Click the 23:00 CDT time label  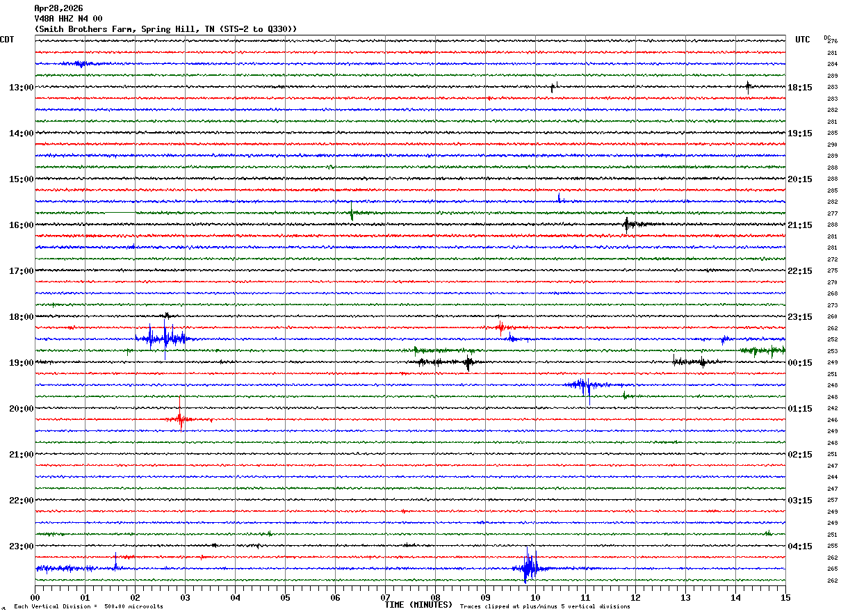[21, 546]
